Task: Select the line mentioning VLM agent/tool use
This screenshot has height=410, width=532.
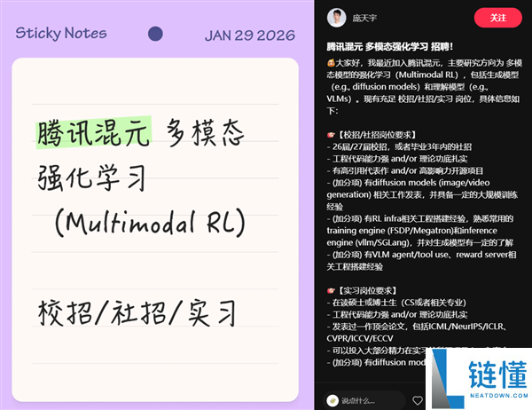Action: pos(422,261)
